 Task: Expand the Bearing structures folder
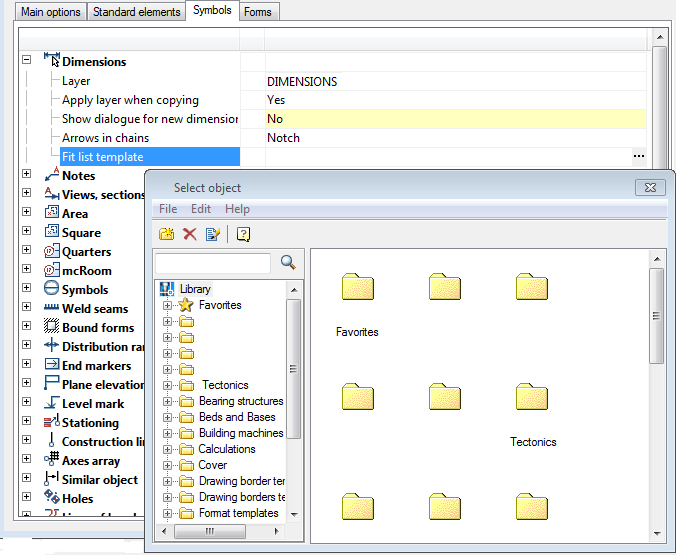pos(168,401)
